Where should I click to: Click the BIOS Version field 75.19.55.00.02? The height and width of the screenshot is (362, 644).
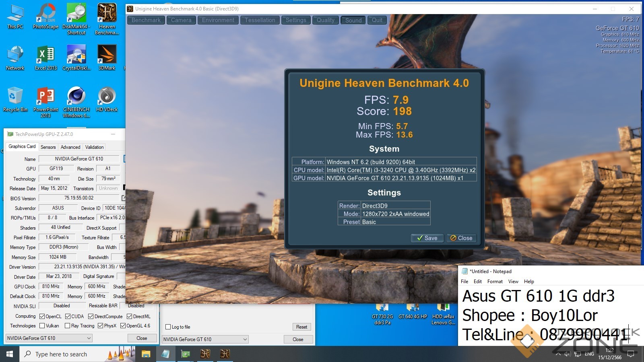(79, 198)
